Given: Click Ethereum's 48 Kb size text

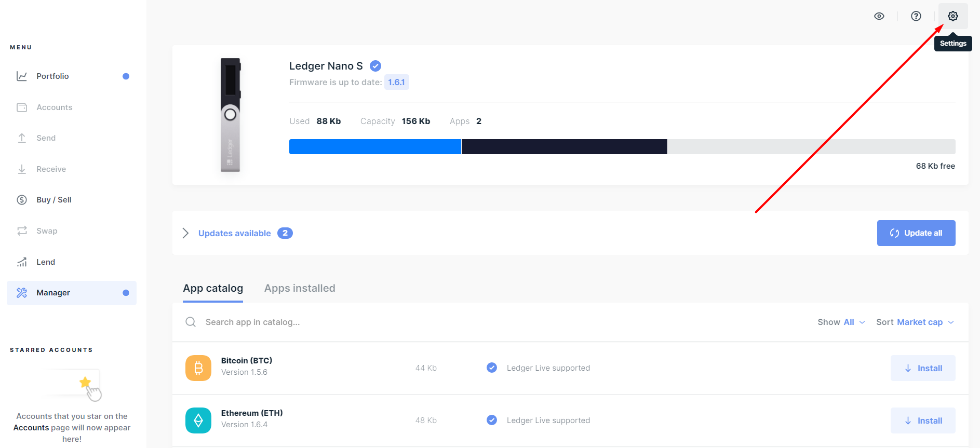Looking at the screenshot, I should pos(426,420).
